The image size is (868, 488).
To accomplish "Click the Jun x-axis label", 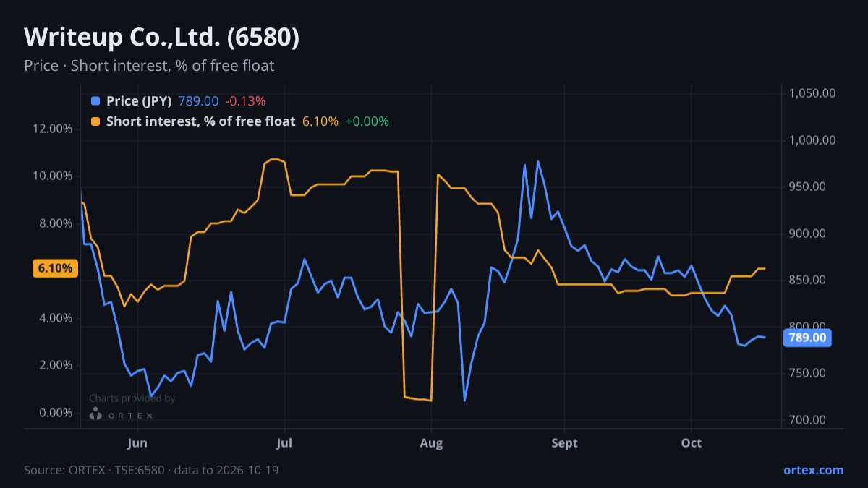I will (x=137, y=442).
